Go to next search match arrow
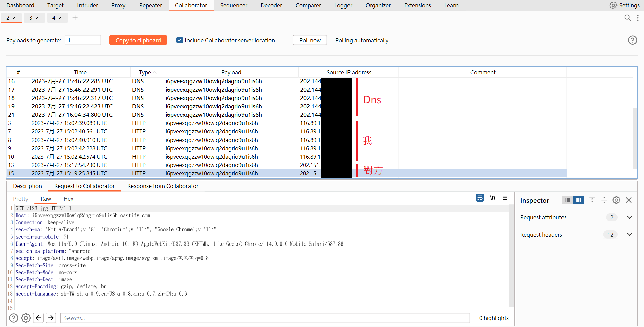Viewport: 644px width, 327px height. tap(51, 318)
